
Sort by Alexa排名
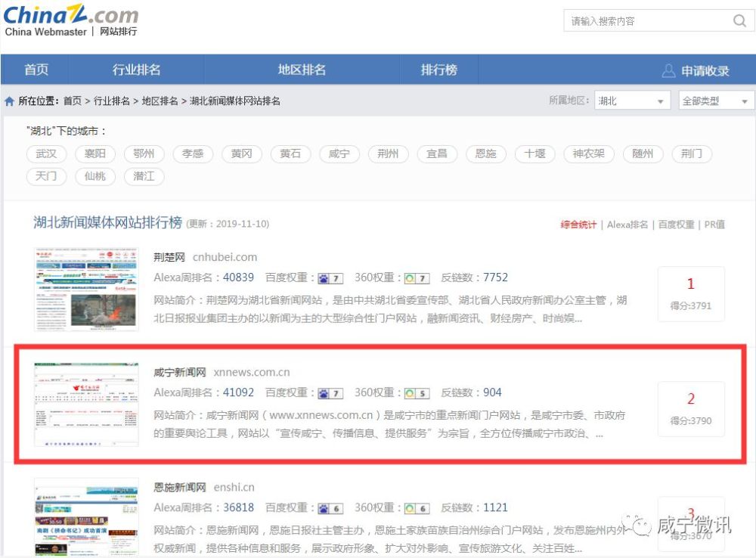[x=627, y=225]
